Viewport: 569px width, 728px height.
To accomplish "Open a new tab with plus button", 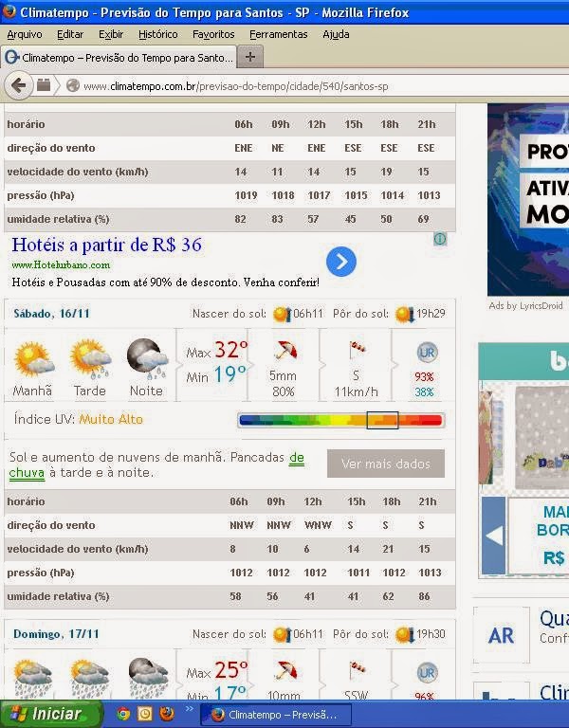I will pos(250,57).
